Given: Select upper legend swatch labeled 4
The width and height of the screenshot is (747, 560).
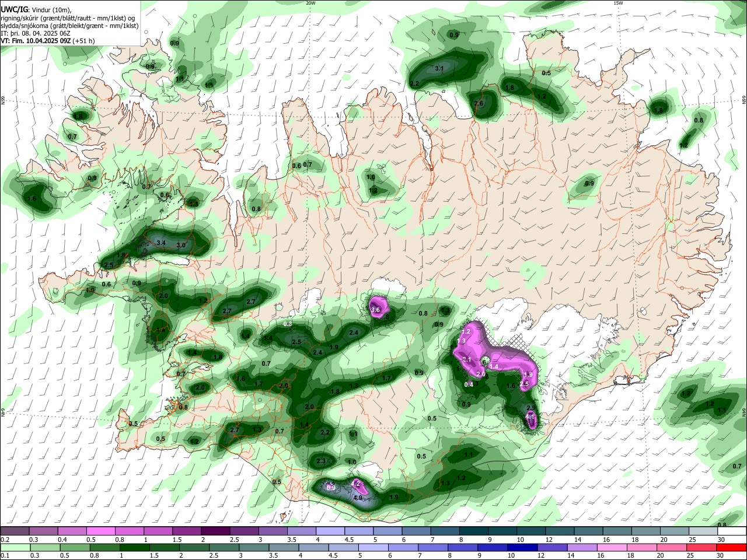Looking at the screenshot, I should click(331, 531).
